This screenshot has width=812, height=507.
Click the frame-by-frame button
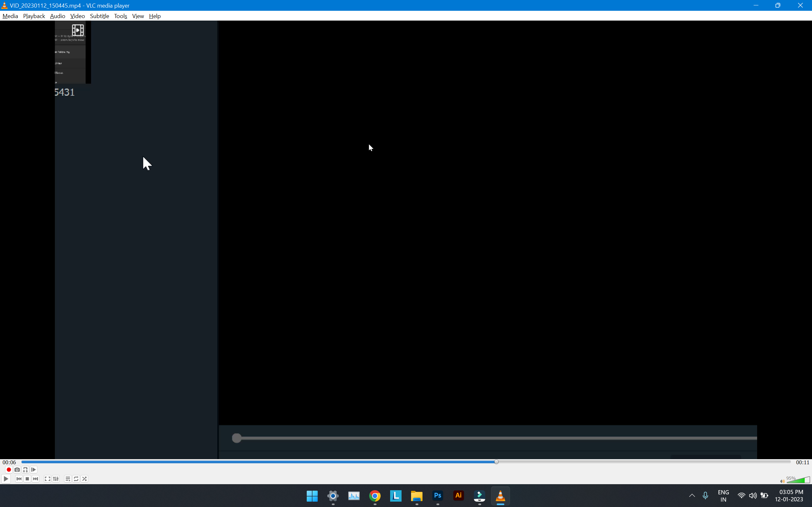click(x=34, y=470)
